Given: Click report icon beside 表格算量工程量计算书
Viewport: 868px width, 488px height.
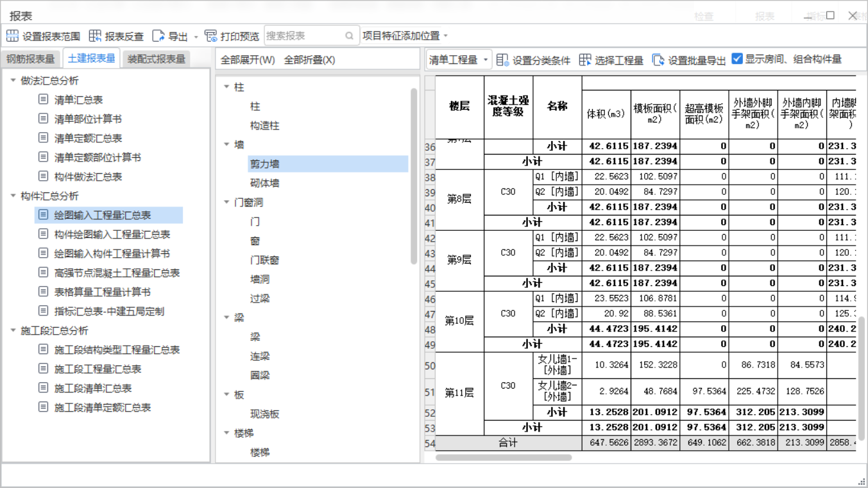Looking at the screenshot, I should [x=43, y=292].
